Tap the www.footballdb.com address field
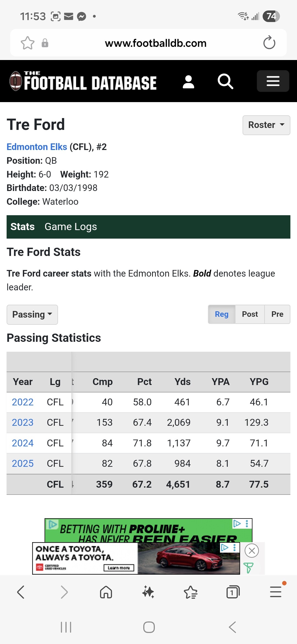 tap(156, 43)
